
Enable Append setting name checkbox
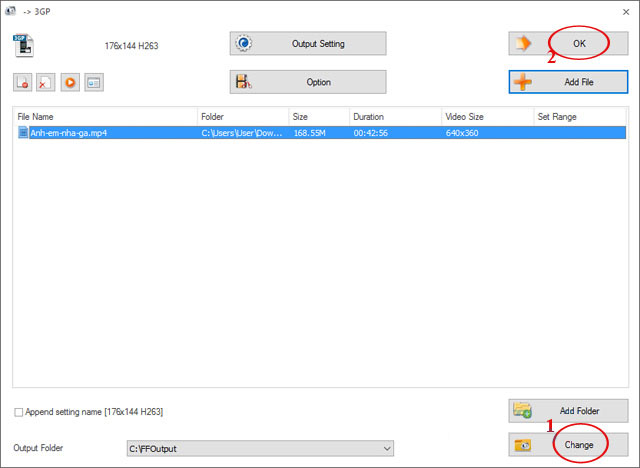19,412
